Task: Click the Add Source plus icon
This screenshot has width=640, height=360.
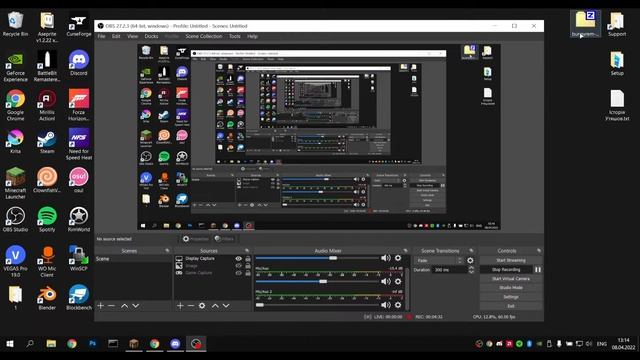Action: coord(180,305)
